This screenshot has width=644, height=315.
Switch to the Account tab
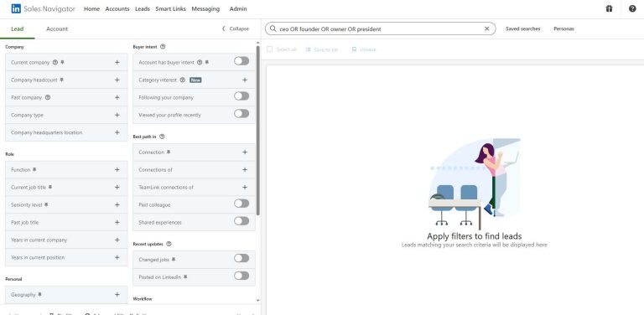[57, 29]
